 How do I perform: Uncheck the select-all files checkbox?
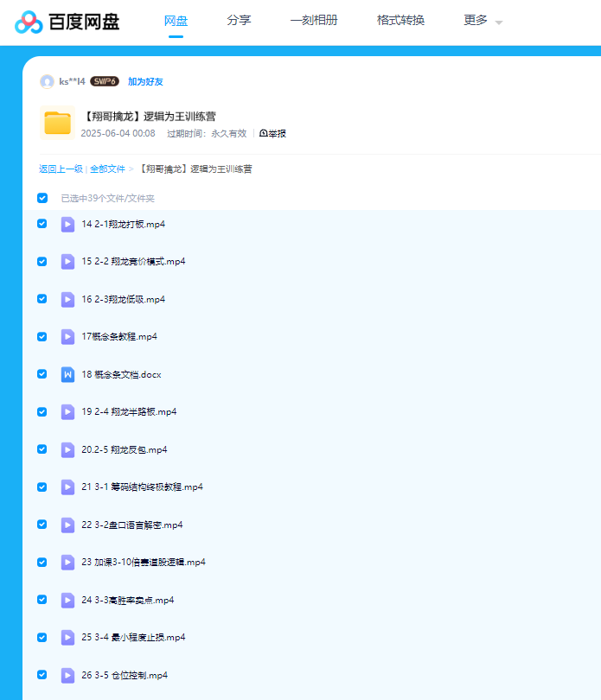pyautogui.click(x=42, y=198)
